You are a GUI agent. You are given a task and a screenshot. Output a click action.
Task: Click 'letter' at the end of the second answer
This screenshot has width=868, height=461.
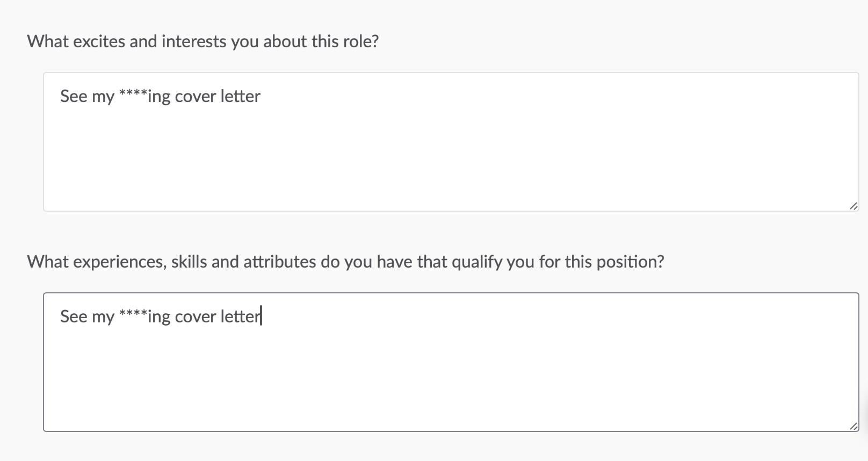click(240, 316)
